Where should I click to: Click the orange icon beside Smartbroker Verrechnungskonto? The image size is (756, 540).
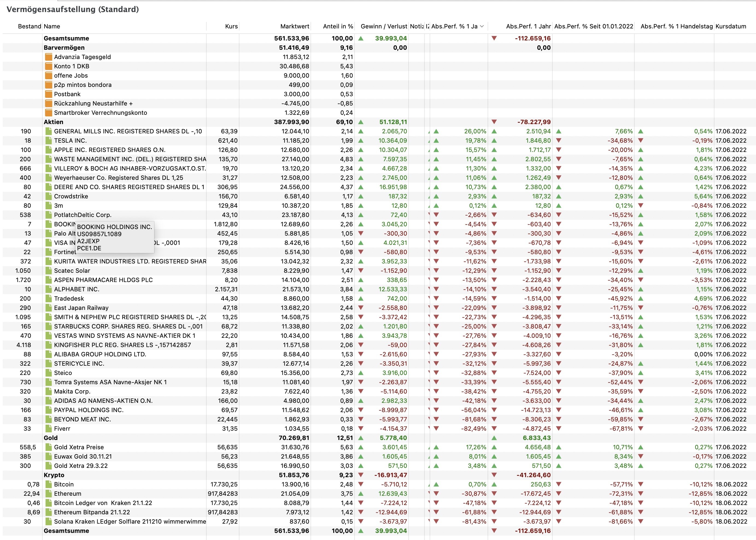pyautogui.click(x=49, y=113)
